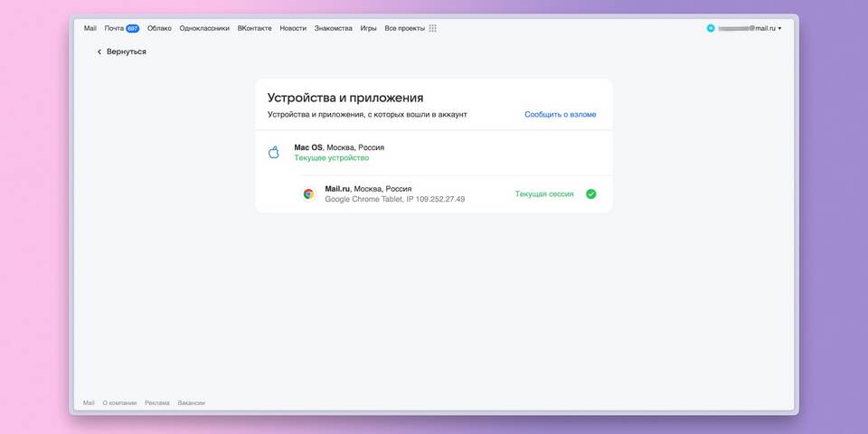The height and width of the screenshot is (434, 868).
Task: Open the all-projects grid icon
Action: point(432,28)
